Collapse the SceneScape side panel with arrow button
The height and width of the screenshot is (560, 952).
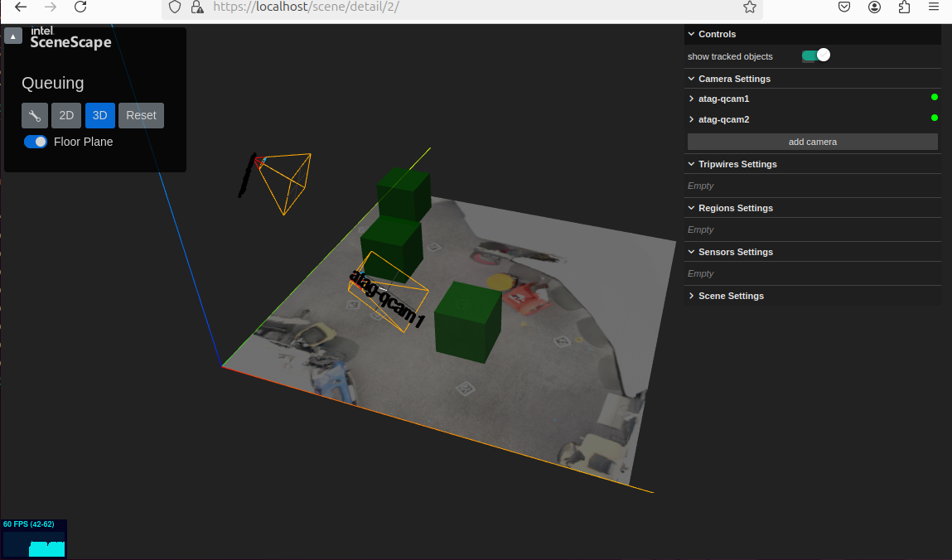pyautogui.click(x=12, y=36)
